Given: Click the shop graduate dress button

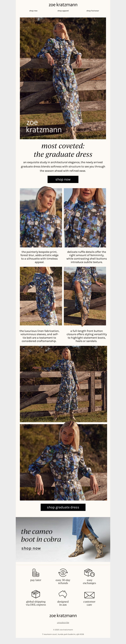Looking at the screenshot, I should click(x=63, y=507).
